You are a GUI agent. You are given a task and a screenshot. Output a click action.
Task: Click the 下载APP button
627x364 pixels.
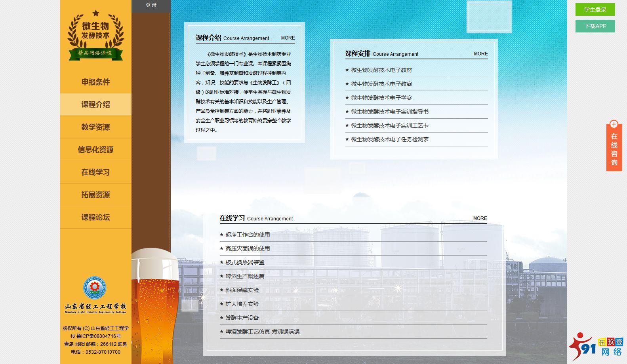595,26
